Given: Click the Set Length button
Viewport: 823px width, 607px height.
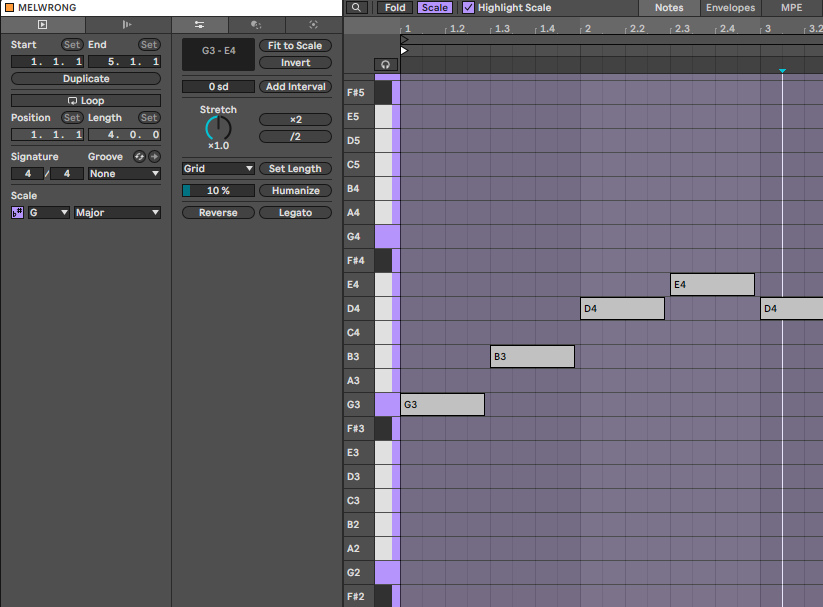Looking at the screenshot, I should (x=295, y=169).
